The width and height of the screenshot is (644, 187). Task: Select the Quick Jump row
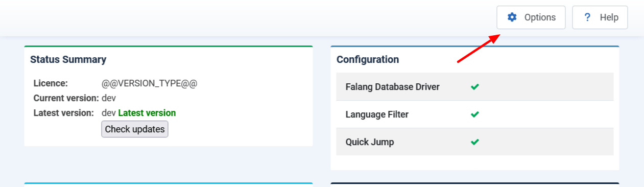[475, 142]
